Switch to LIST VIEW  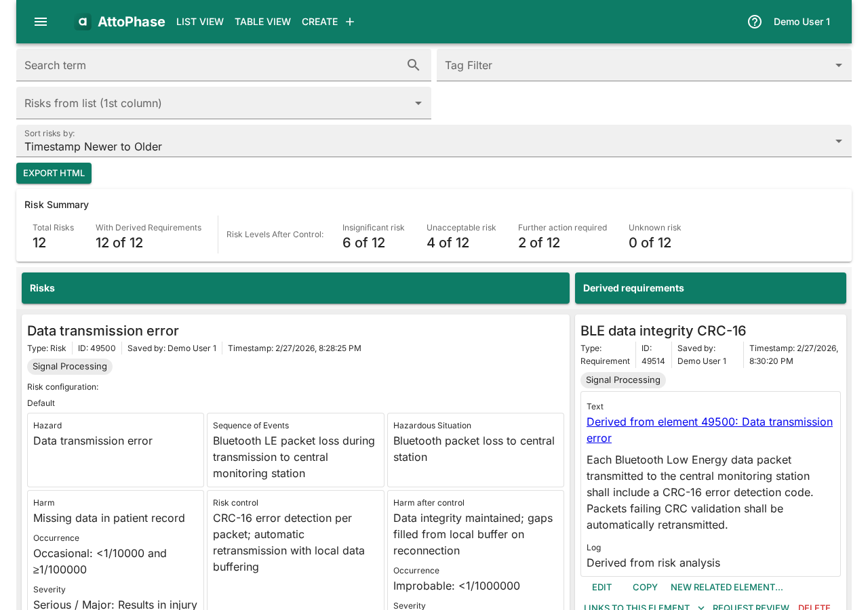[199, 20]
